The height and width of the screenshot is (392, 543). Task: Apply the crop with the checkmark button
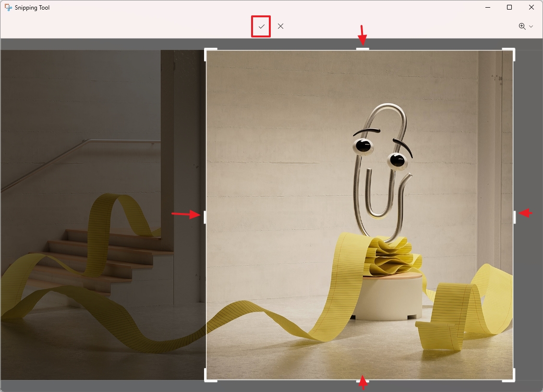pos(261,26)
